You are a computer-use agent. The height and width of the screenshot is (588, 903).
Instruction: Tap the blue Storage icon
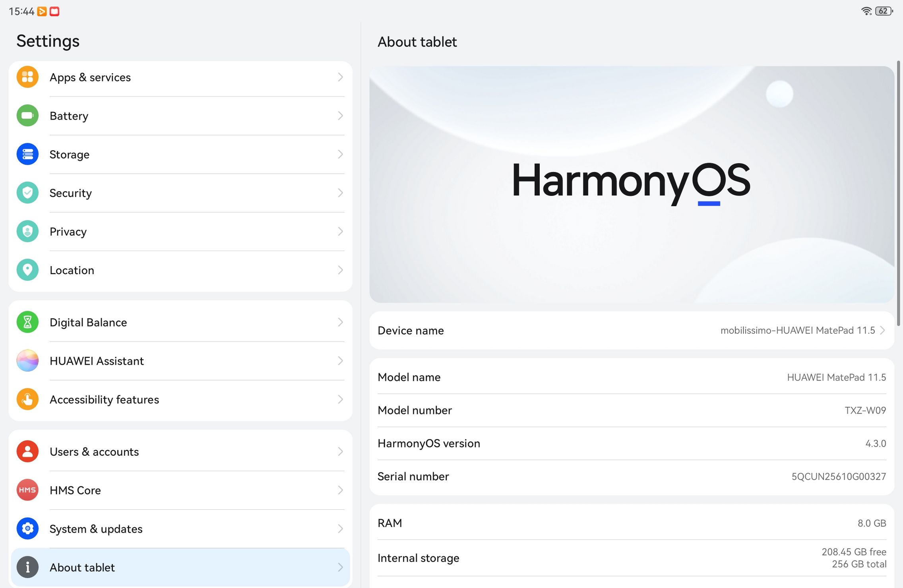click(27, 154)
